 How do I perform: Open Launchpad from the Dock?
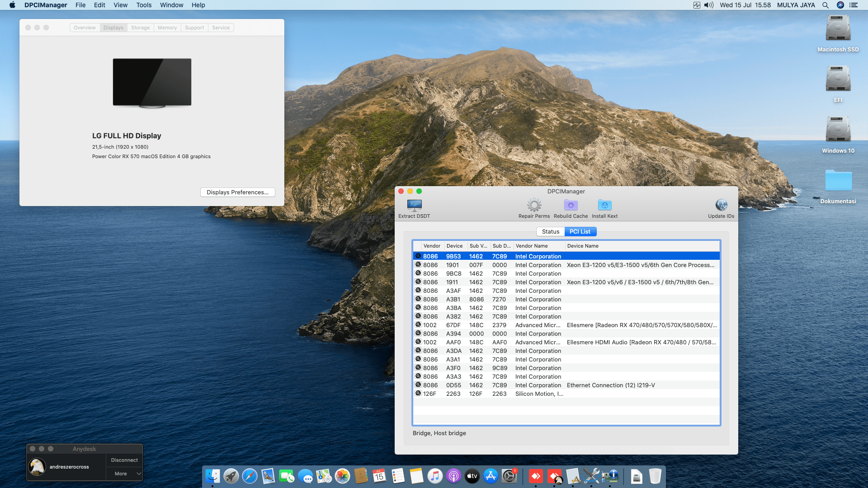tap(231, 476)
